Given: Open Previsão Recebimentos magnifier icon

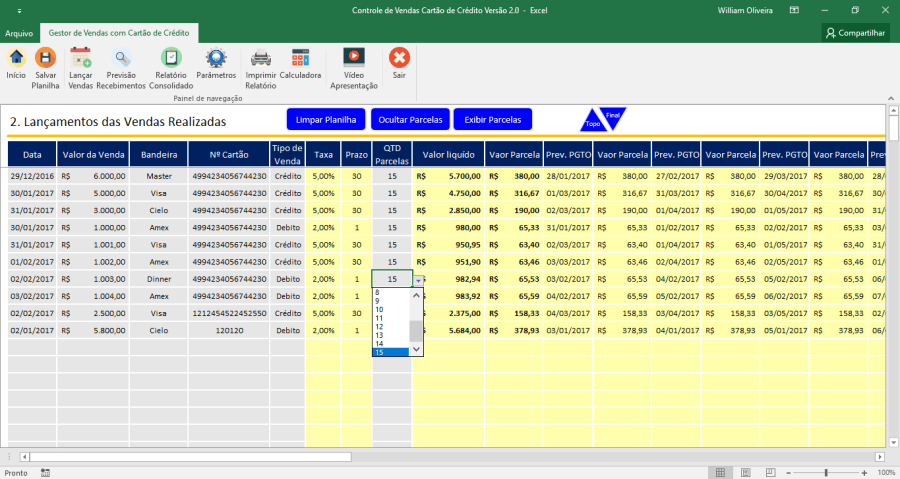Looking at the screenshot, I should point(121,58).
